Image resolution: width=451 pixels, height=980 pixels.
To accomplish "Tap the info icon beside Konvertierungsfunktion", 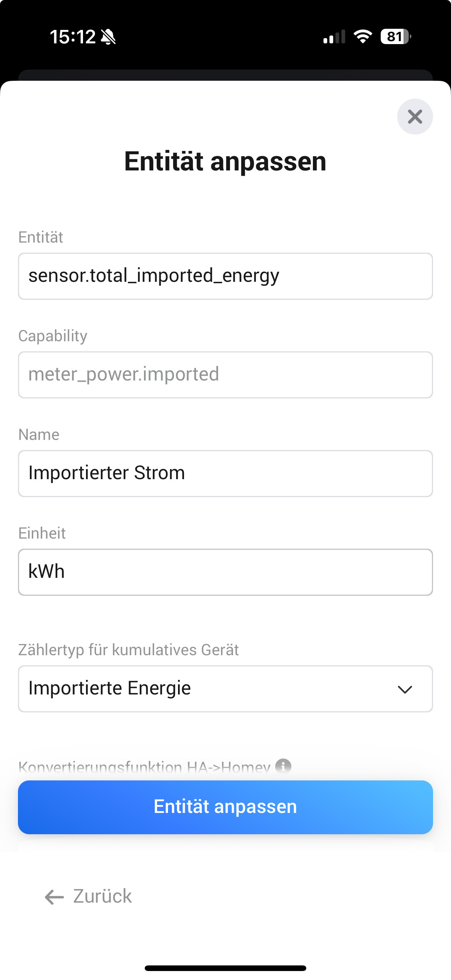I will [x=283, y=766].
